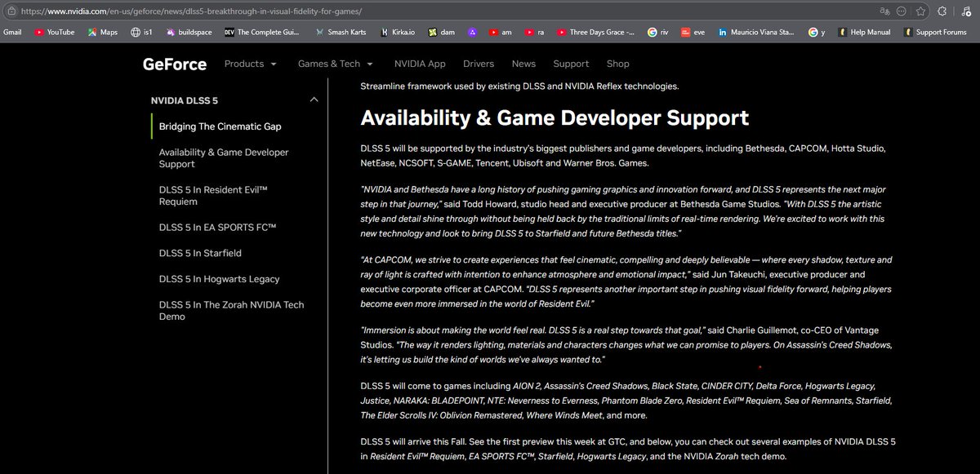980x474 pixels.
Task: Open the Smash Karts bookmark
Action: point(341,32)
